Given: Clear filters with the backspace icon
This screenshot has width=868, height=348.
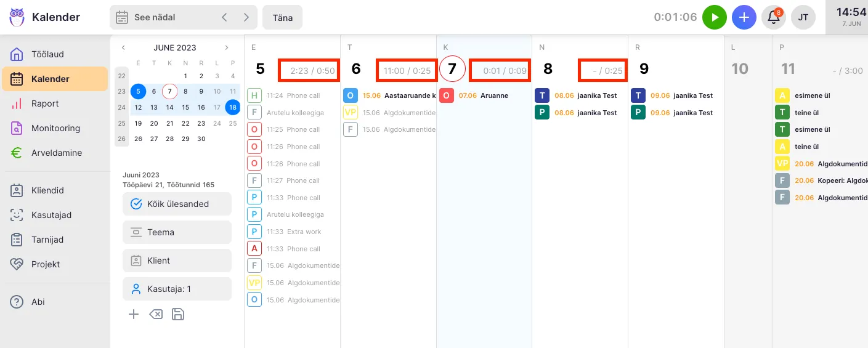Looking at the screenshot, I should (156, 315).
